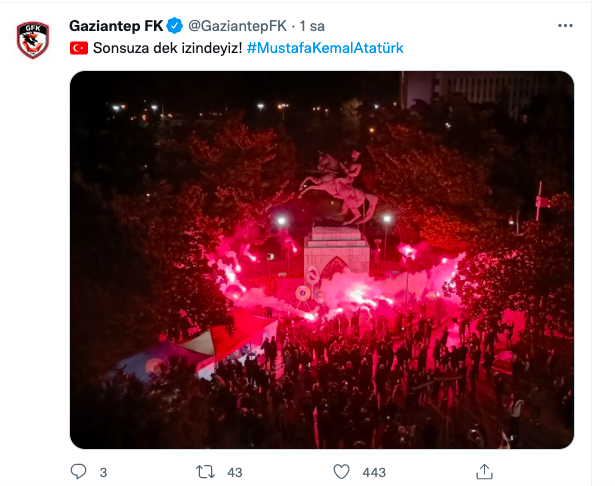Viewport: 615px width, 486px height.
Task: View the reply count 3
Action: pyautogui.click(x=103, y=472)
